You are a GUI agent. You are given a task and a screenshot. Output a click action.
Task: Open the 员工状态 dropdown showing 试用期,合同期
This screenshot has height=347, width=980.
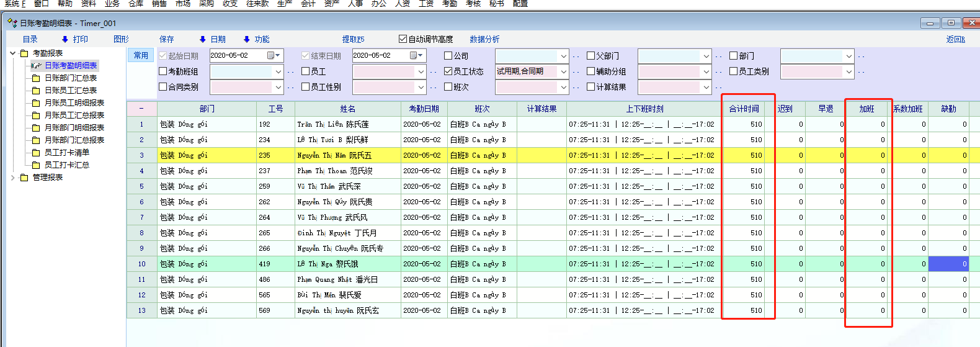[x=563, y=72]
